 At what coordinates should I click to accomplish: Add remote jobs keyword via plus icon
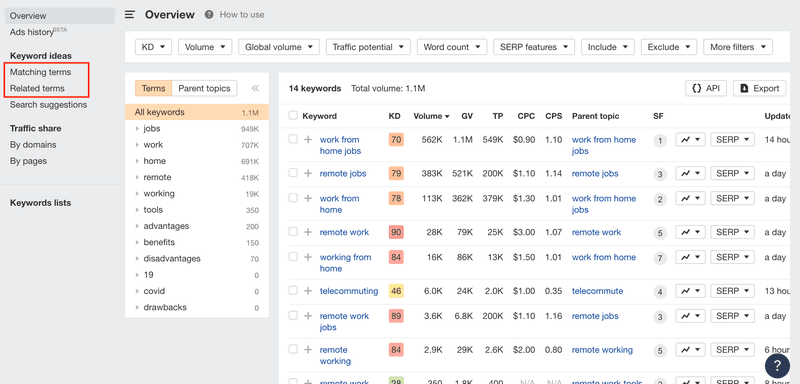coord(308,173)
